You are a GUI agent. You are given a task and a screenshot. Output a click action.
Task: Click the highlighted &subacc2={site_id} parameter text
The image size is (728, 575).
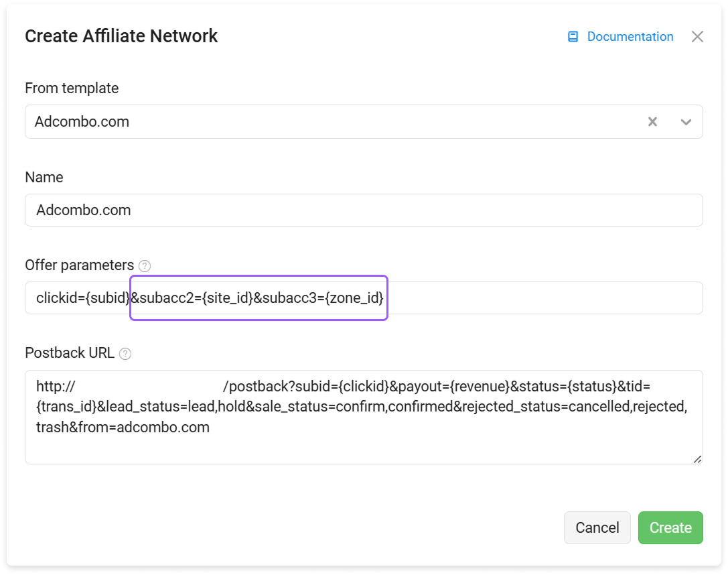pyautogui.click(x=192, y=298)
